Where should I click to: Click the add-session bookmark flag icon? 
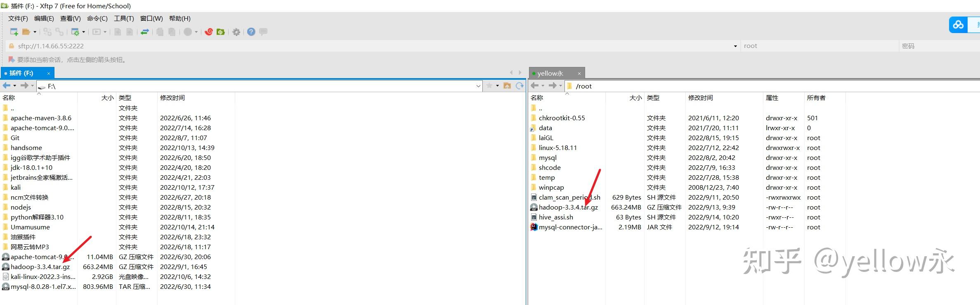(x=12, y=60)
